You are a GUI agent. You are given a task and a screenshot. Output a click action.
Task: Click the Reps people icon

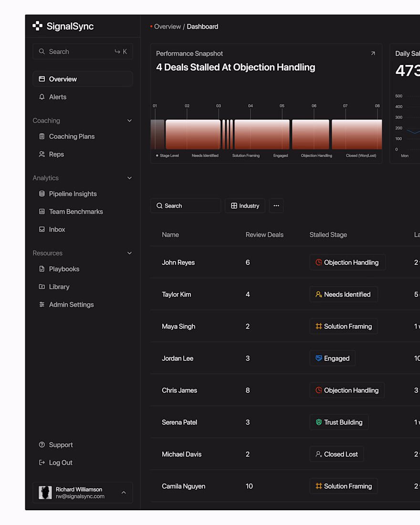coord(42,154)
